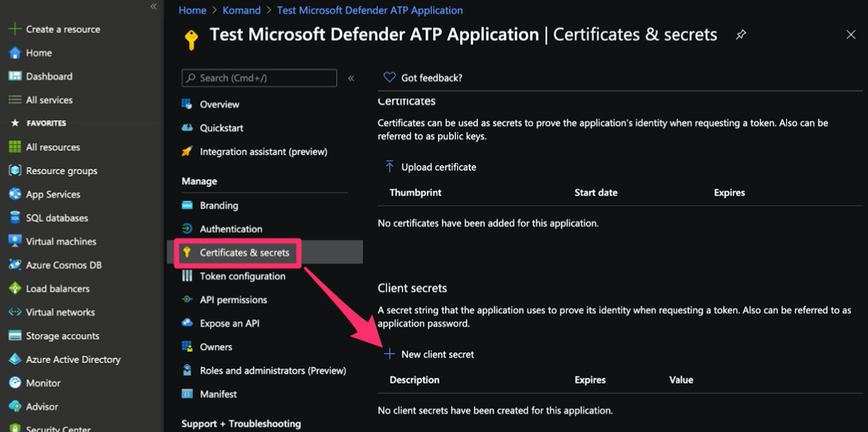
Task: Open the Integration assistant (preview) item
Action: (x=264, y=152)
